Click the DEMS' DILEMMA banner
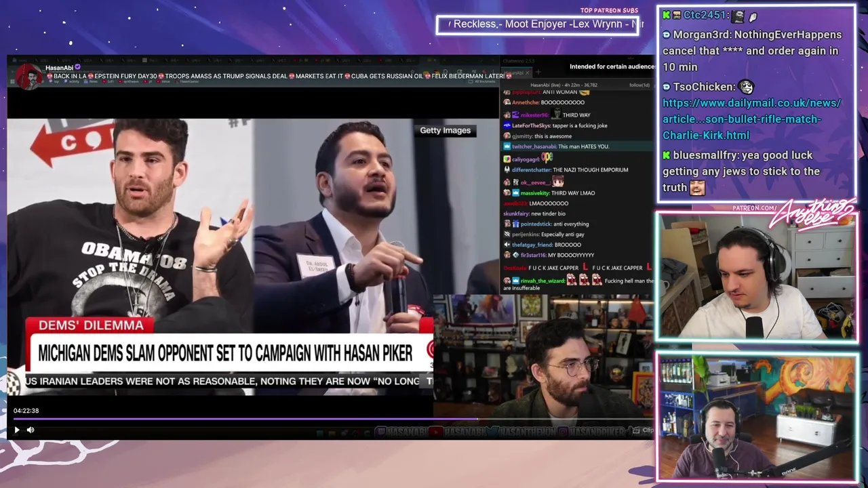 (x=91, y=325)
